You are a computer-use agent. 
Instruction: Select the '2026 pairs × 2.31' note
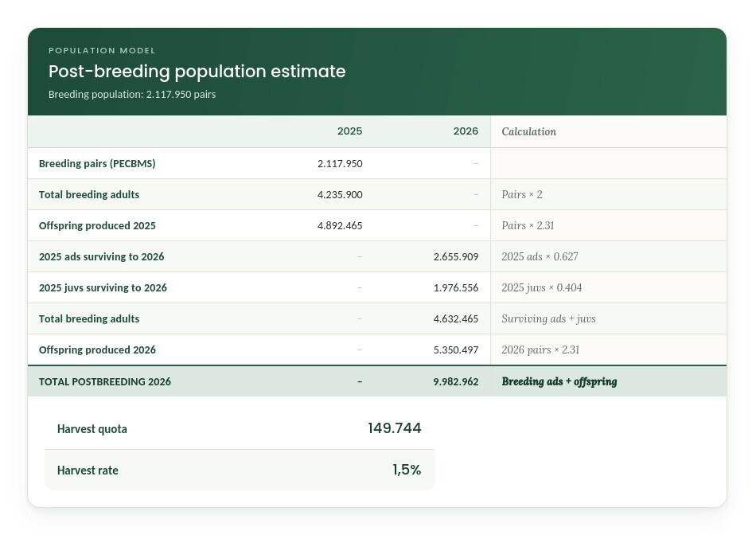[x=540, y=350]
